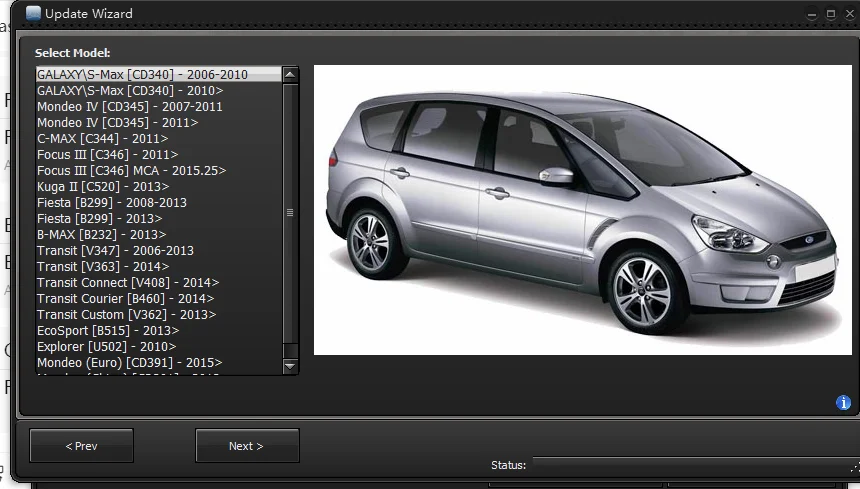The image size is (860, 489).
Task: Choose Transit Connect [V408] - 2014>
Action: pyautogui.click(x=159, y=282)
